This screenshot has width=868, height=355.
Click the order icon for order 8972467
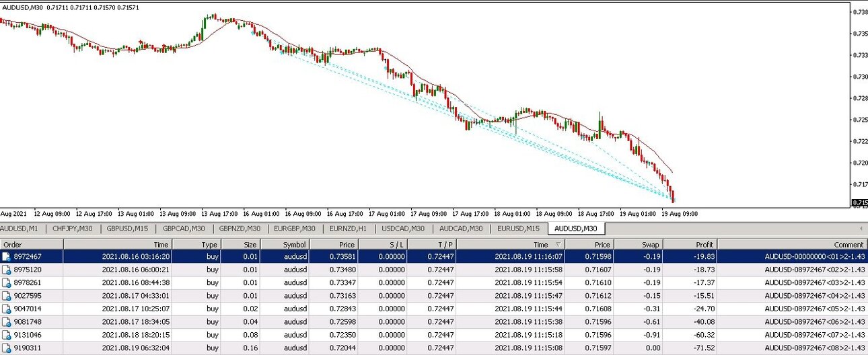[7, 257]
